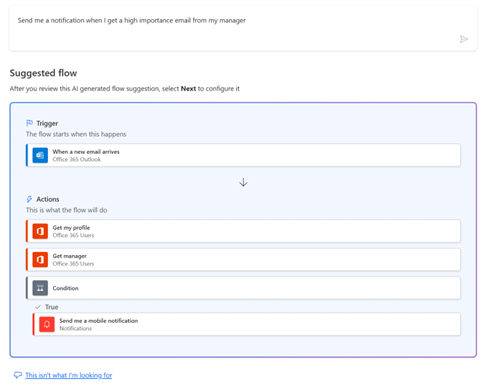
Task: Click "Notifications" connector text under mobile notification
Action: coord(76,329)
